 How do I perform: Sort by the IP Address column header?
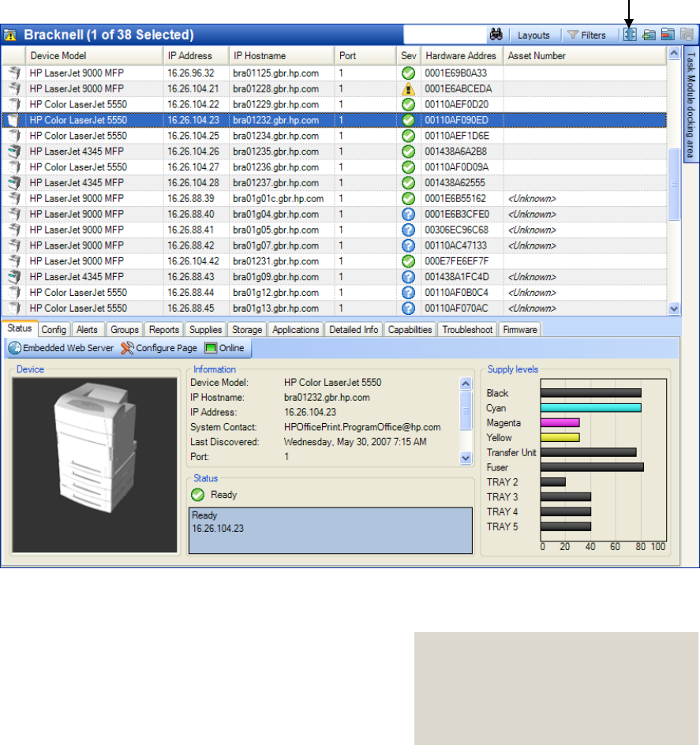click(196, 55)
